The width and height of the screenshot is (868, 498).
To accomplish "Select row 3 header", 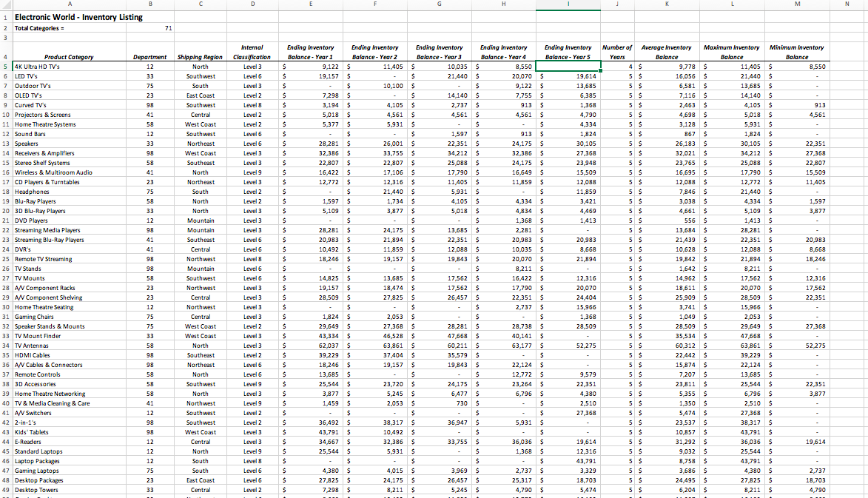I will 5,38.
